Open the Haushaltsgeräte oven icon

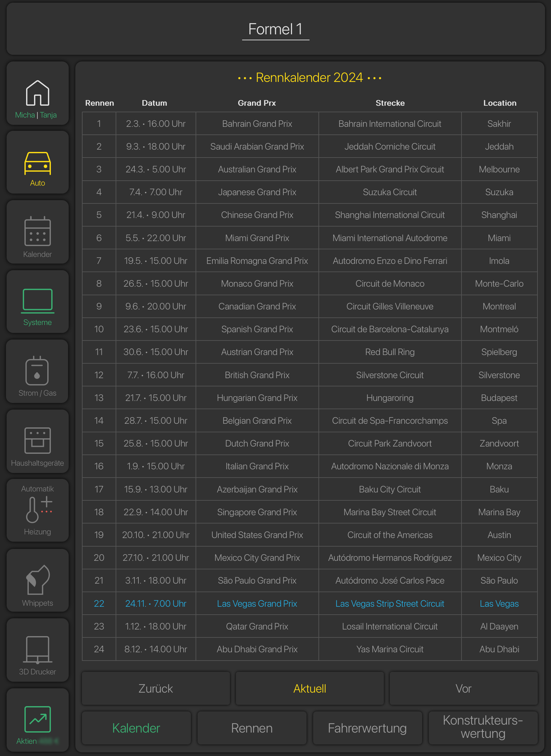coord(38,441)
